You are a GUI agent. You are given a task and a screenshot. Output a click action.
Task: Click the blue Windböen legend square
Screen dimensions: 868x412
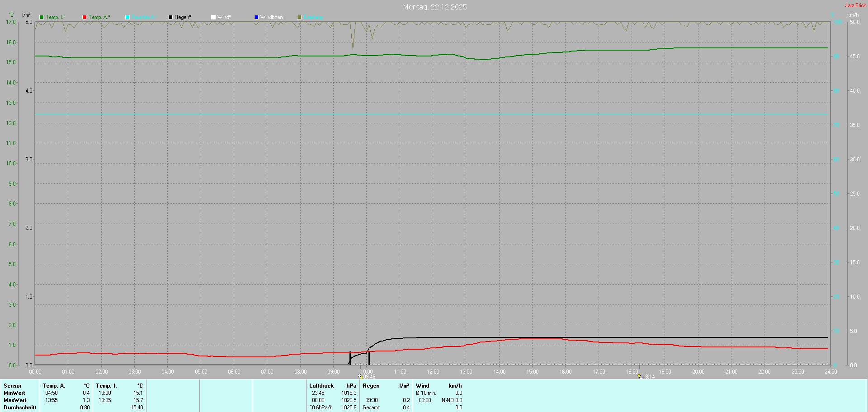coord(256,17)
